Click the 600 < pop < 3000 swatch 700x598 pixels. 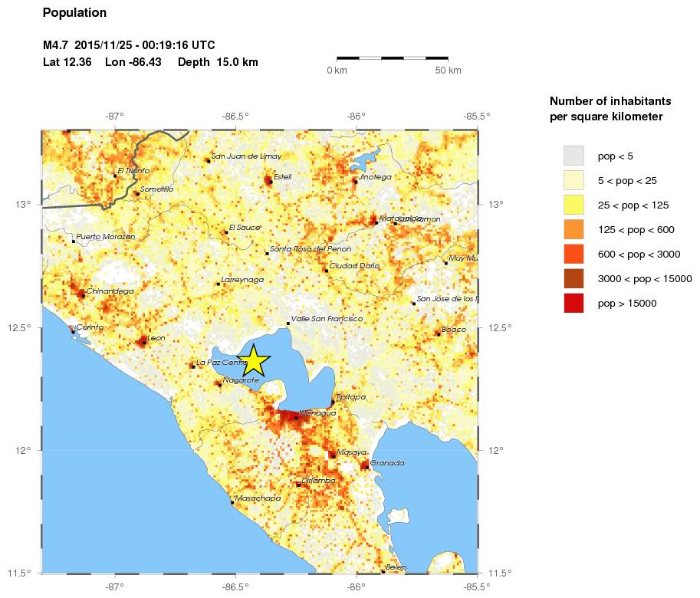(x=573, y=254)
